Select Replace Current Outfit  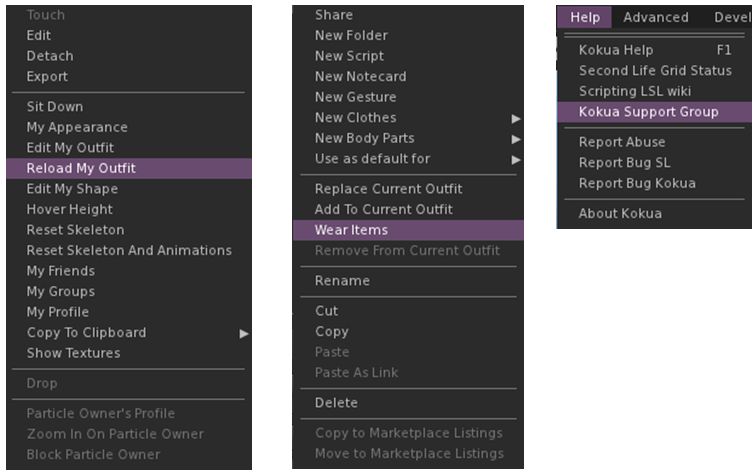[x=388, y=189]
